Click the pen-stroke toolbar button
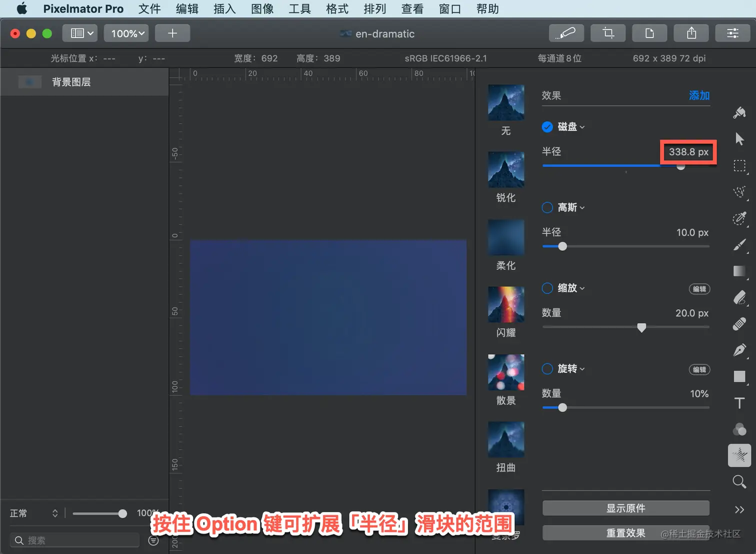756x554 pixels. (566, 33)
